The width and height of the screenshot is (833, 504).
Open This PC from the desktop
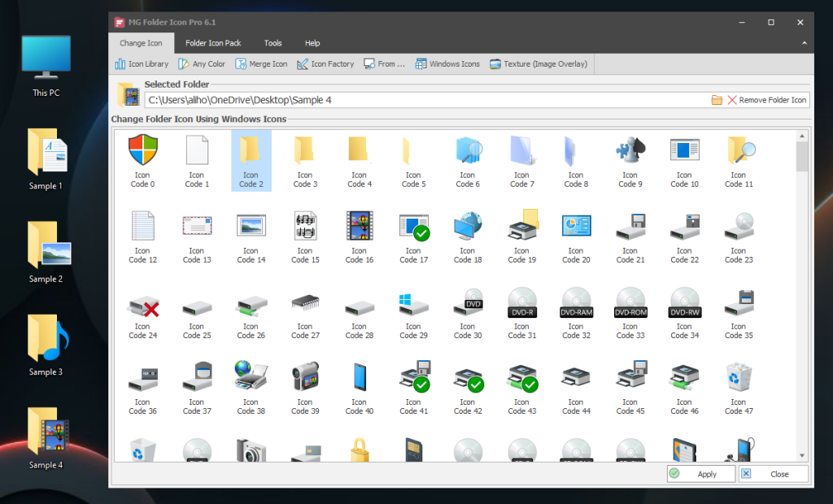tap(45, 57)
